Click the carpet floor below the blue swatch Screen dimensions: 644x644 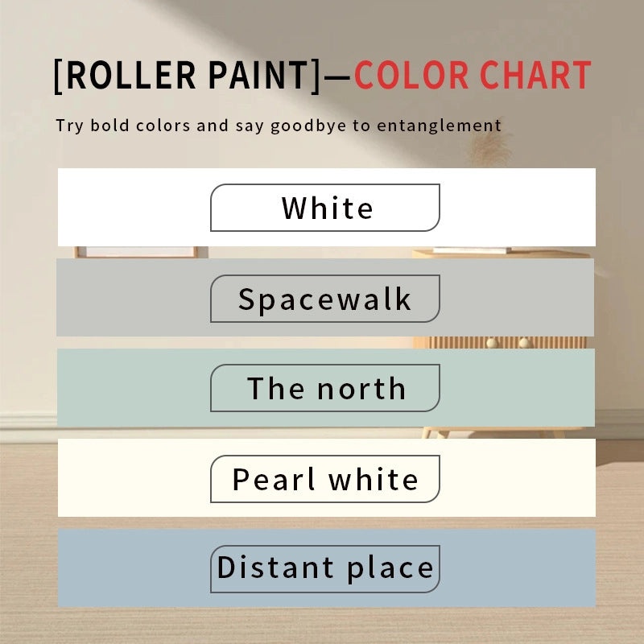pyautogui.click(x=322, y=625)
